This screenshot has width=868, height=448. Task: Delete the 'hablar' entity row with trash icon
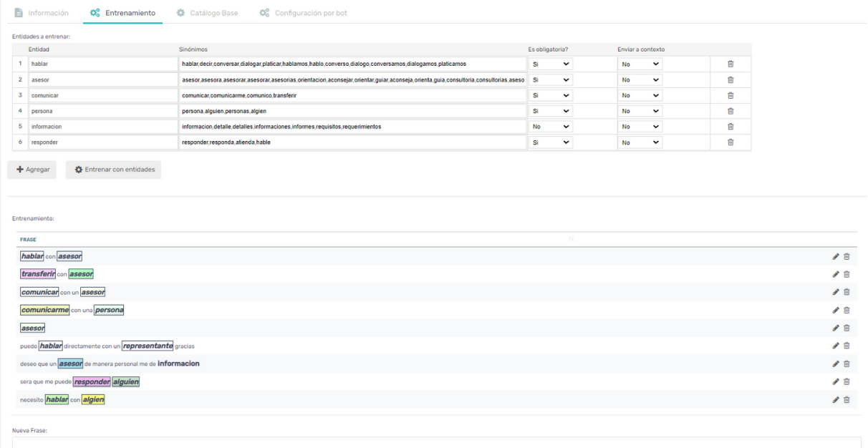click(x=730, y=64)
